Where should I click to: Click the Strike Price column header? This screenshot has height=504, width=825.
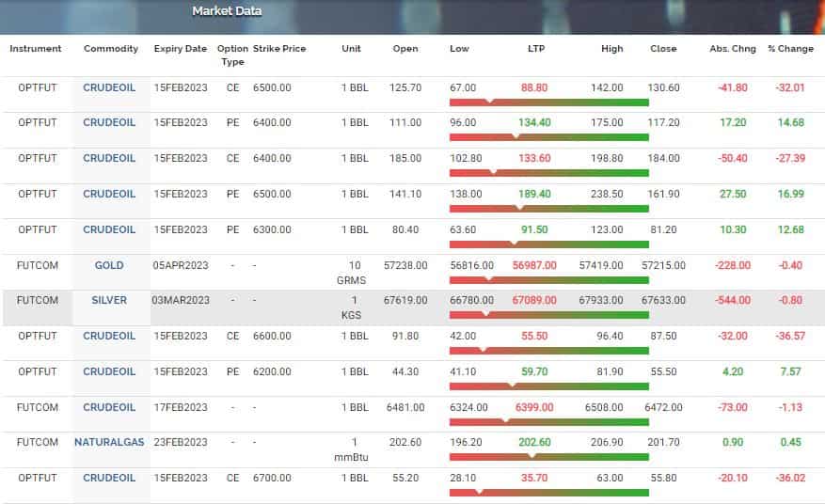pyautogui.click(x=279, y=48)
